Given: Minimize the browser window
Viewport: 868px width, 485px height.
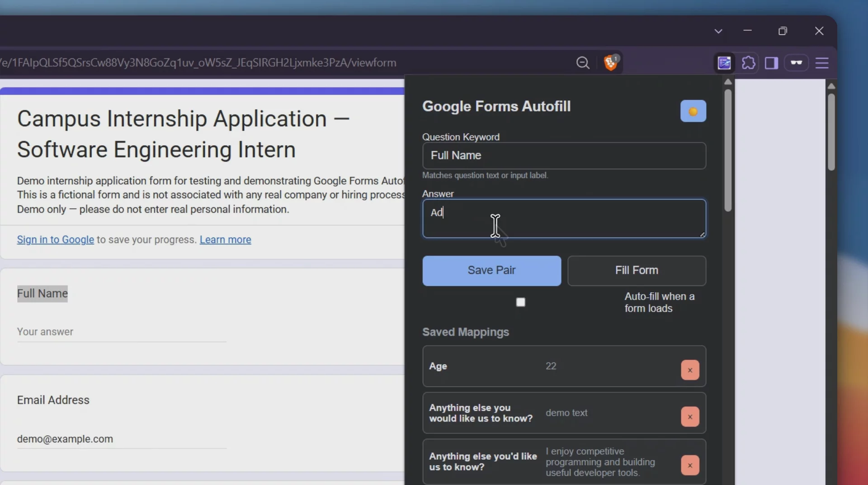Looking at the screenshot, I should tap(747, 31).
